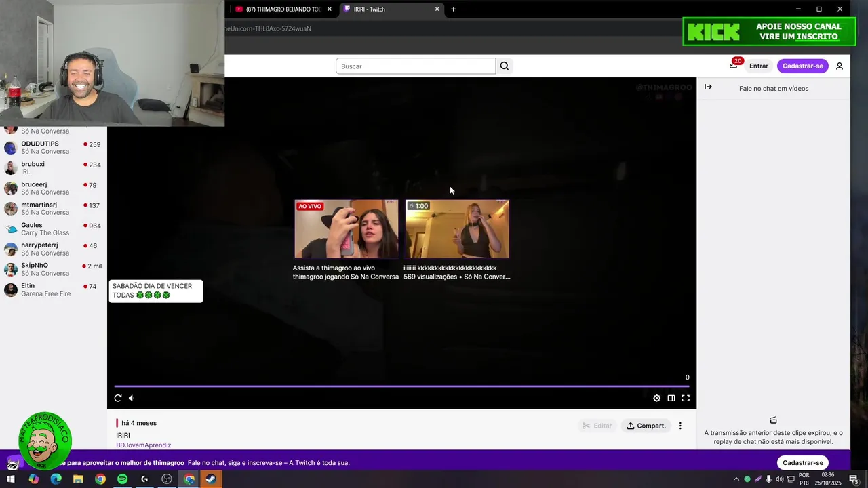Open the player settings gear
Screen dimensions: 868x488
coord(656,398)
